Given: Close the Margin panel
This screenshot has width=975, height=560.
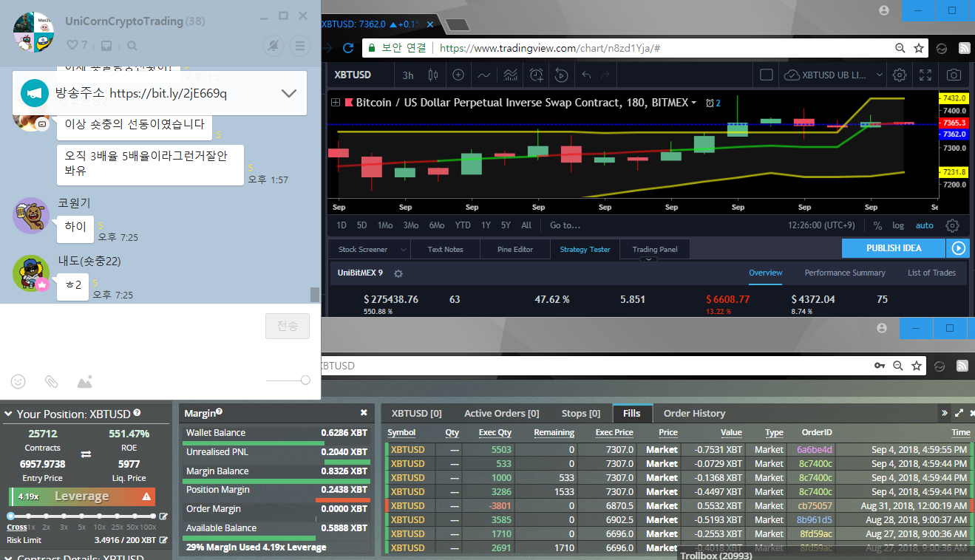Looking at the screenshot, I should point(364,413).
